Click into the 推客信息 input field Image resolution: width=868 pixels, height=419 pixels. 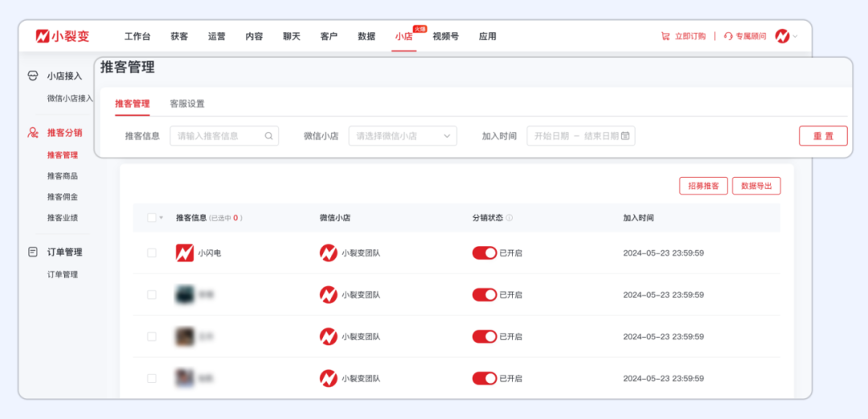pyautogui.click(x=218, y=136)
